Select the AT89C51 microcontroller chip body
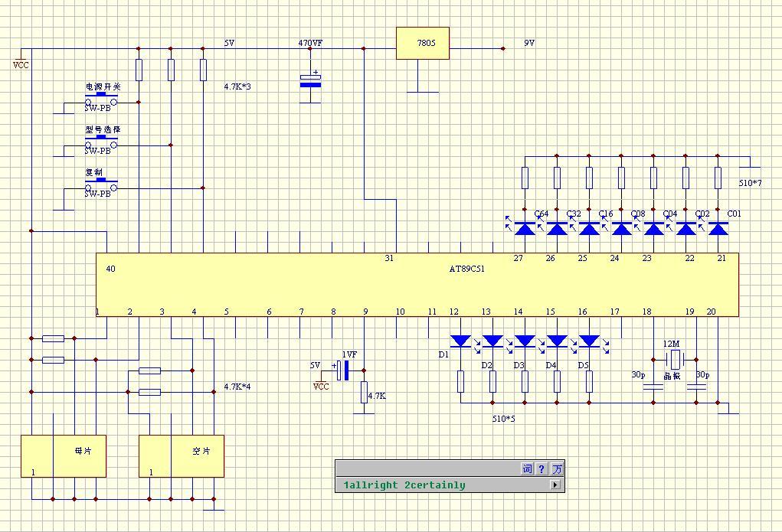This screenshot has width=782, height=532. pyautogui.click(x=417, y=285)
